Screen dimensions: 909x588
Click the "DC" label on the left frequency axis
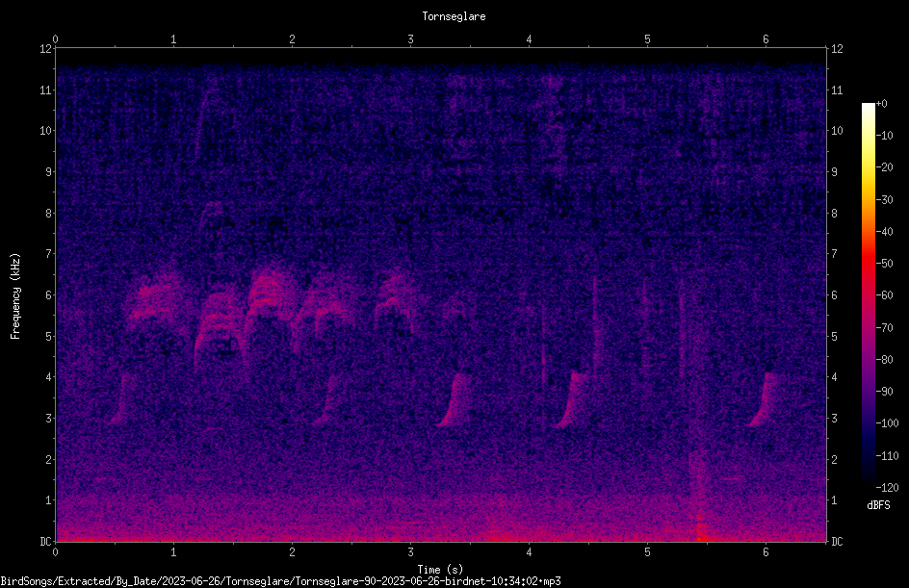(x=45, y=542)
